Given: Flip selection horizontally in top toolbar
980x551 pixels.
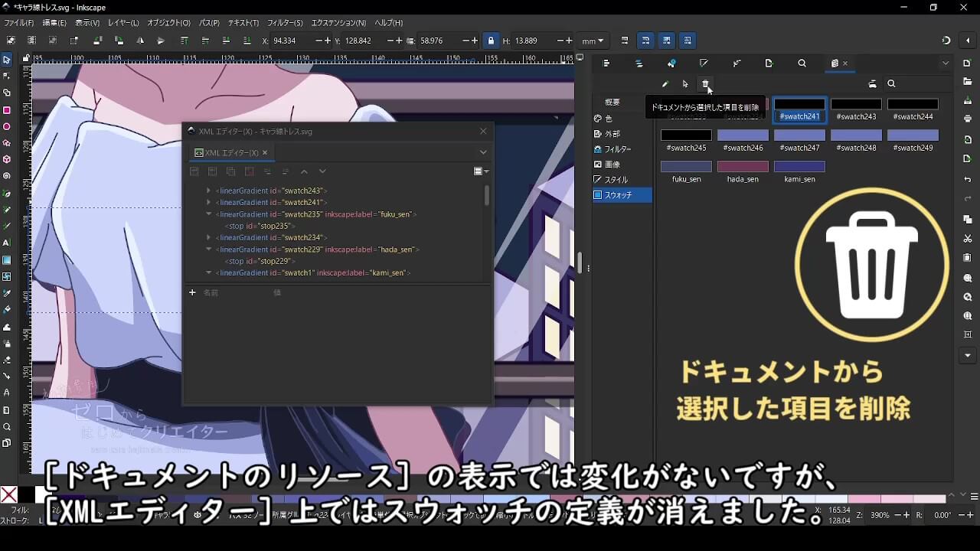Looking at the screenshot, I should 139,41.
